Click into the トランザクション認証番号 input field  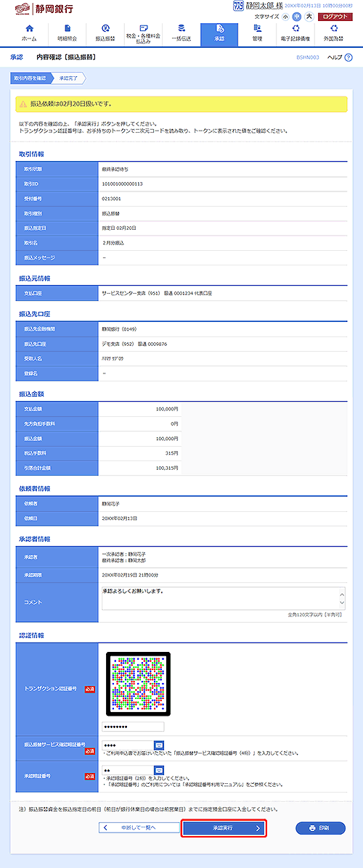(x=133, y=727)
